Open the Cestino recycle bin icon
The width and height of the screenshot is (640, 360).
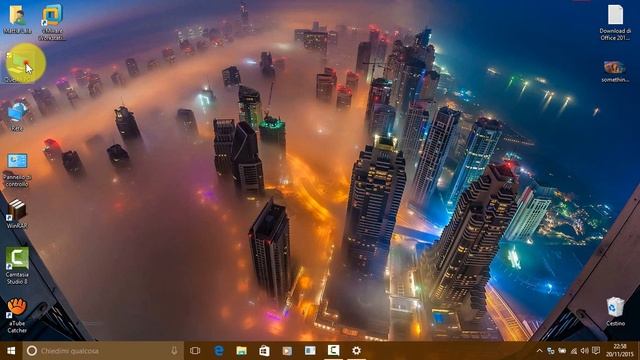[615, 311]
